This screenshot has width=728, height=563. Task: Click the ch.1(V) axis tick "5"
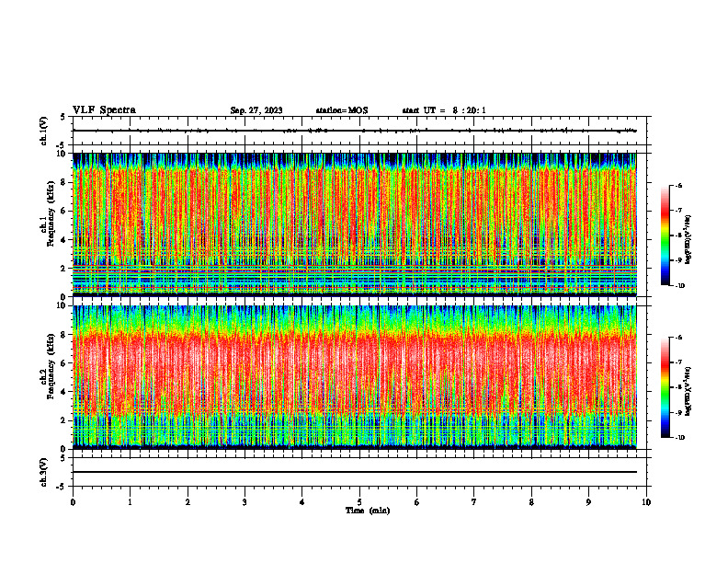coord(63,117)
